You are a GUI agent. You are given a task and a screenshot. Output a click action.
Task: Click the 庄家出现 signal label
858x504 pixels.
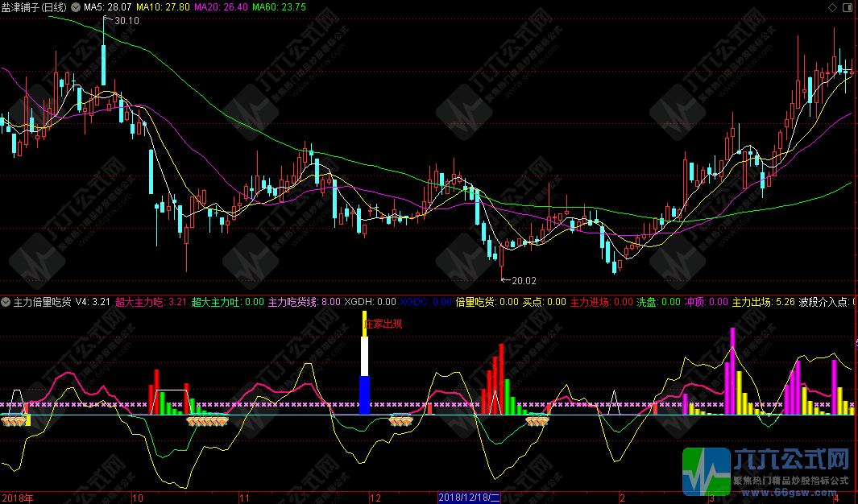pyautogui.click(x=383, y=324)
